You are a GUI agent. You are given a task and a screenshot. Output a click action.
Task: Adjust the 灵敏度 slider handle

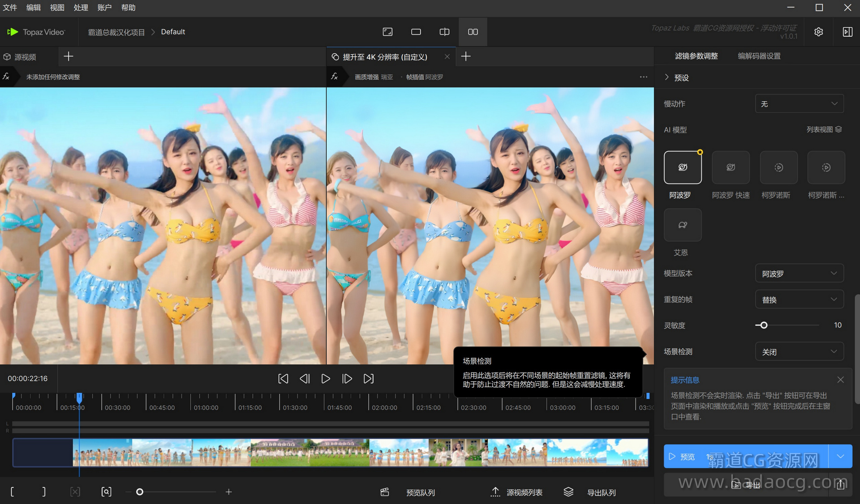click(x=764, y=325)
